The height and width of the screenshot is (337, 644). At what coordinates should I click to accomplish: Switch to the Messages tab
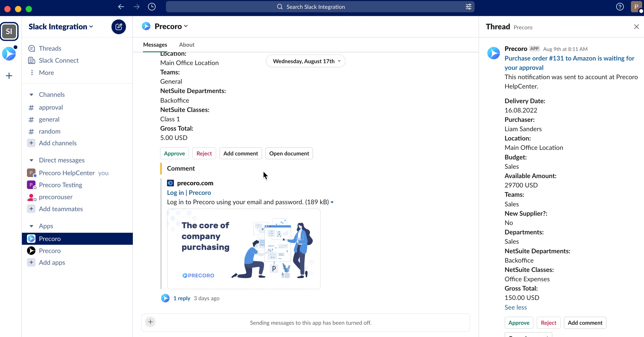point(155,45)
